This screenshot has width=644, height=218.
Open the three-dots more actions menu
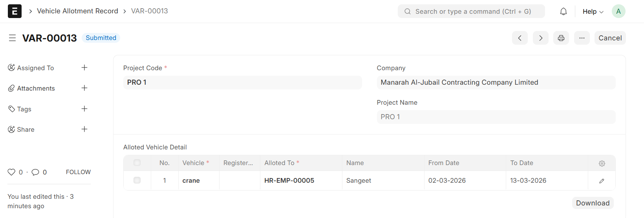582,38
